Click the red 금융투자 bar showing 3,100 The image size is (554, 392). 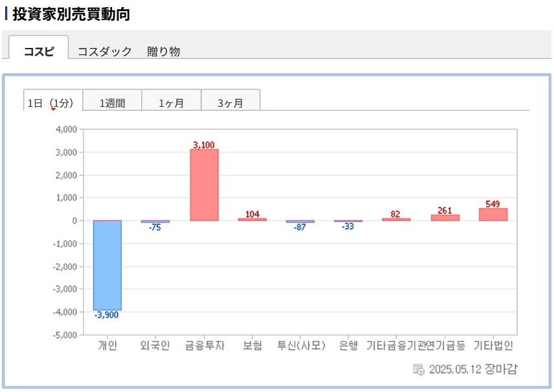click(x=204, y=185)
